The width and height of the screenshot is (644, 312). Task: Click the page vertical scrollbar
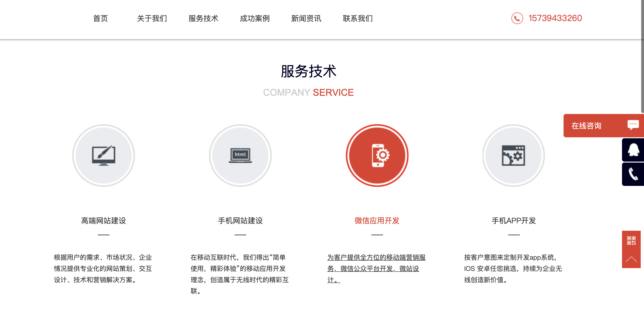pyautogui.click(x=642, y=57)
